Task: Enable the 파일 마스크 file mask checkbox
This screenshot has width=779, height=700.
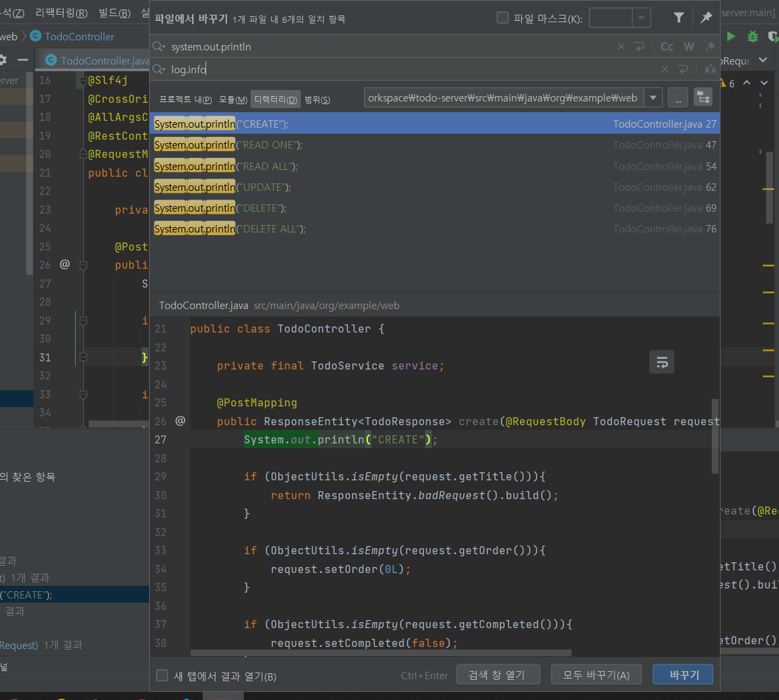Action: 503,18
